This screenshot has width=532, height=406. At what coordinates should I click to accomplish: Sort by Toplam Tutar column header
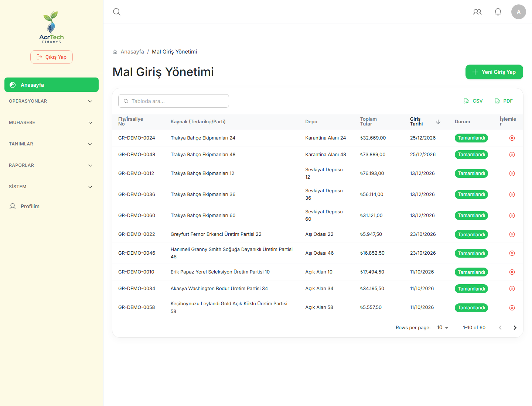tap(368, 121)
